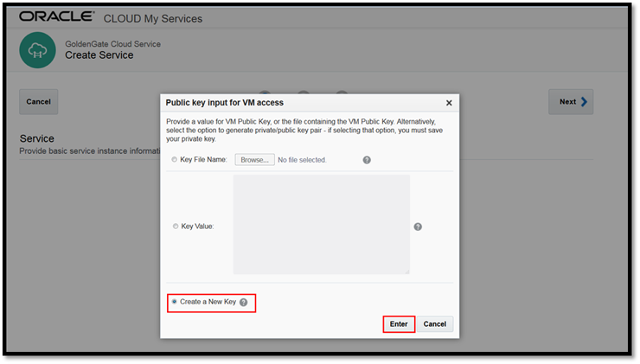Image resolution: width=640 pixels, height=364 pixels.
Task: Click the Service section heading
Action: [36, 138]
